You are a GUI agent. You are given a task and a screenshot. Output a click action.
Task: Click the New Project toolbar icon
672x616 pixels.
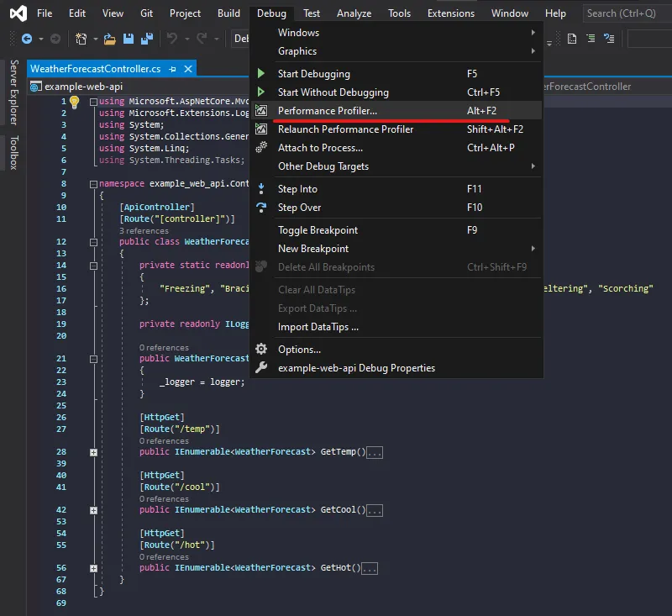[x=81, y=39]
